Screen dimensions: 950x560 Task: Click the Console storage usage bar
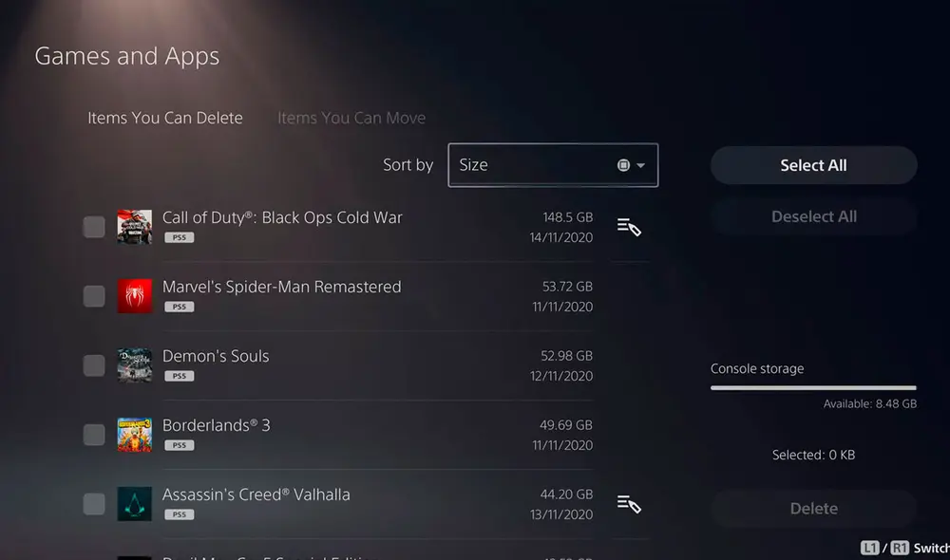[814, 387]
